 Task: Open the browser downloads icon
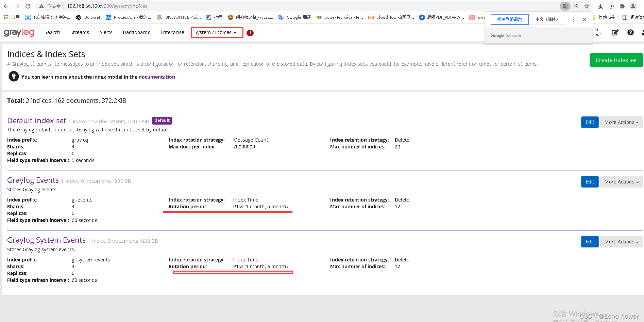tap(600, 6)
